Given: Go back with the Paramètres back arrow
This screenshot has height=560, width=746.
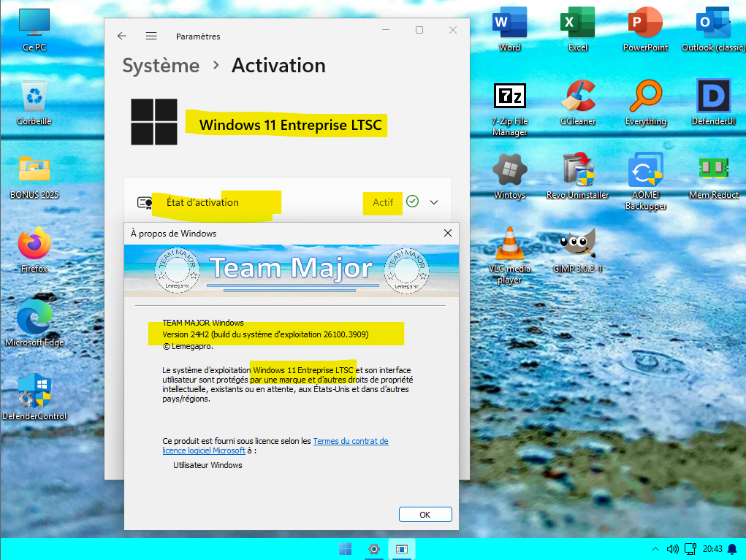Looking at the screenshot, I should [x=122, y=36].
